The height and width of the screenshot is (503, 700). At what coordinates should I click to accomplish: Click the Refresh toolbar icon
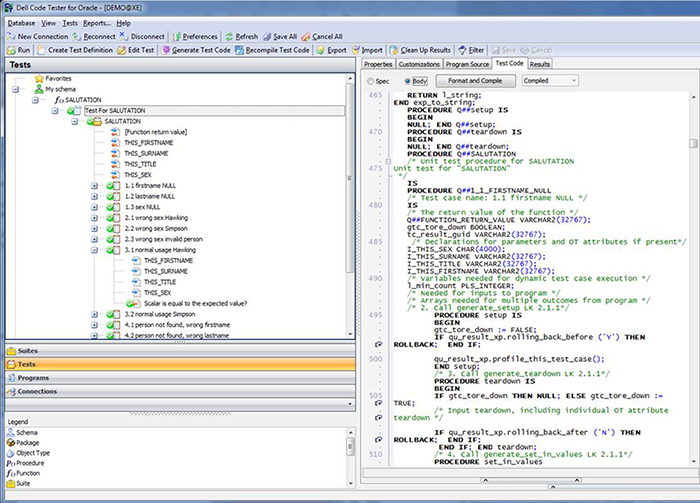point(229,37)
